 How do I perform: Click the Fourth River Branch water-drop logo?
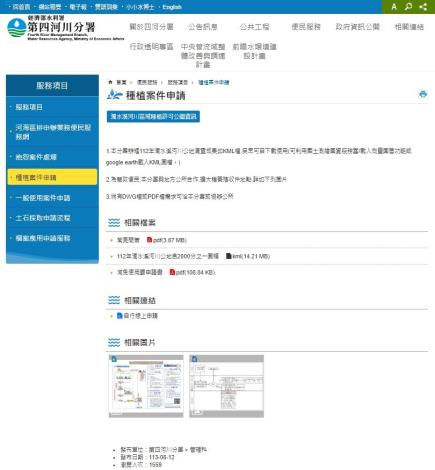[x=17, y=28]
